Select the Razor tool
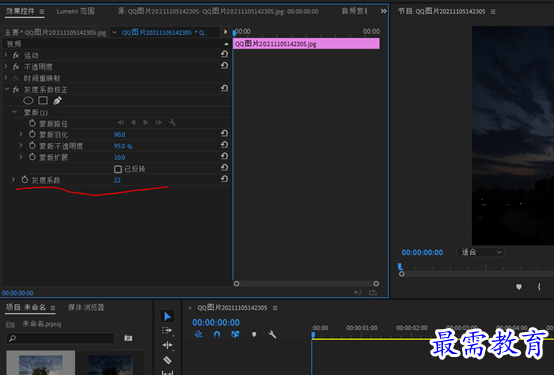This screenshot has height=375, width=554. (x=167, y=360)
